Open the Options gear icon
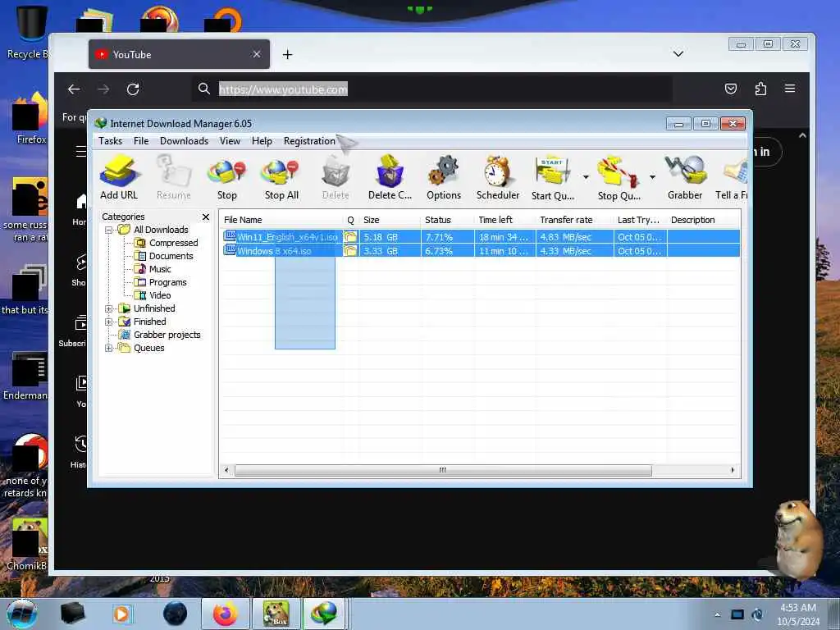 point(444,177)
